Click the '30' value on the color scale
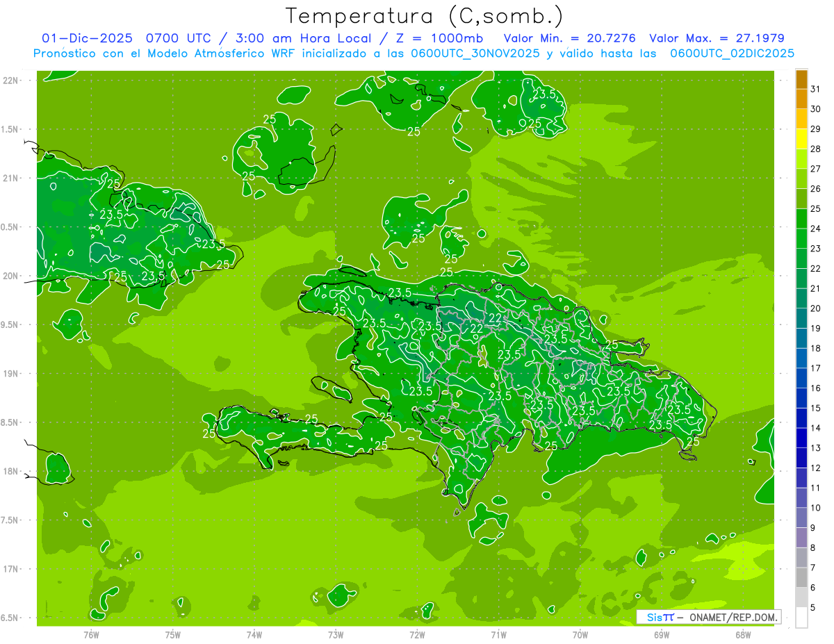Screen dimensions: 834x644 [x=816, y=109]
